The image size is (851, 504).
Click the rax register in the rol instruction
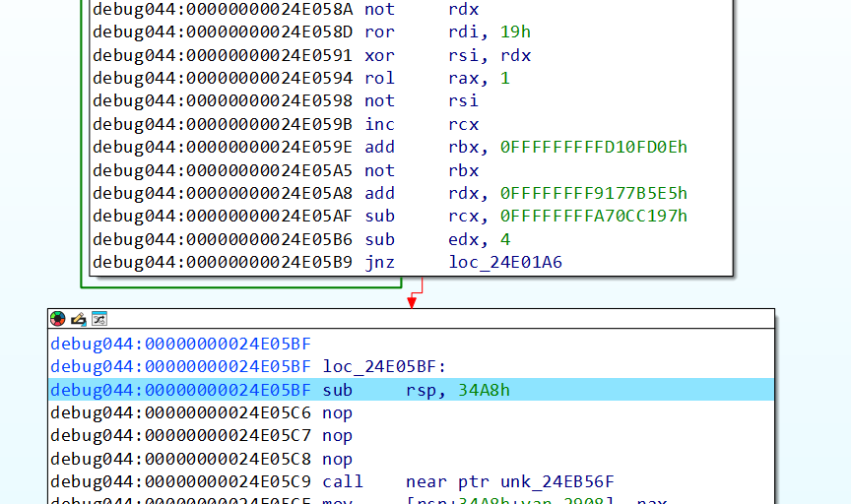(463, 78)
